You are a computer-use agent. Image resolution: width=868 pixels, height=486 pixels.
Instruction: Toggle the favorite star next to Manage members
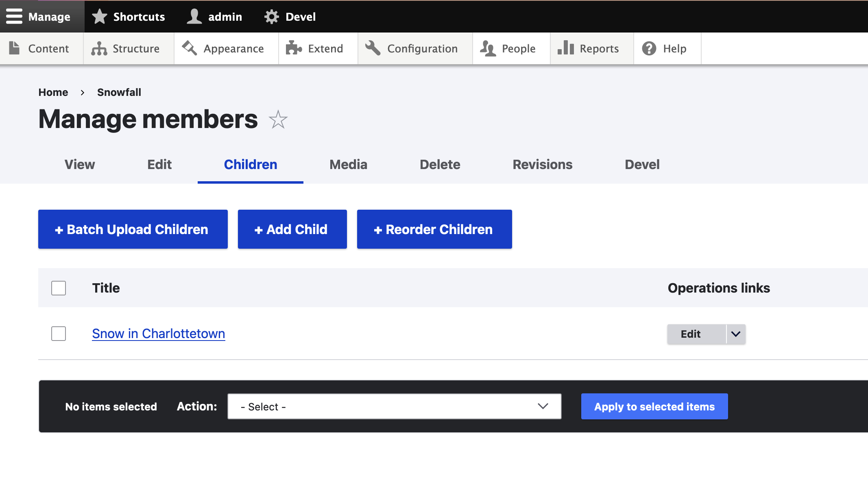[279, 119]
